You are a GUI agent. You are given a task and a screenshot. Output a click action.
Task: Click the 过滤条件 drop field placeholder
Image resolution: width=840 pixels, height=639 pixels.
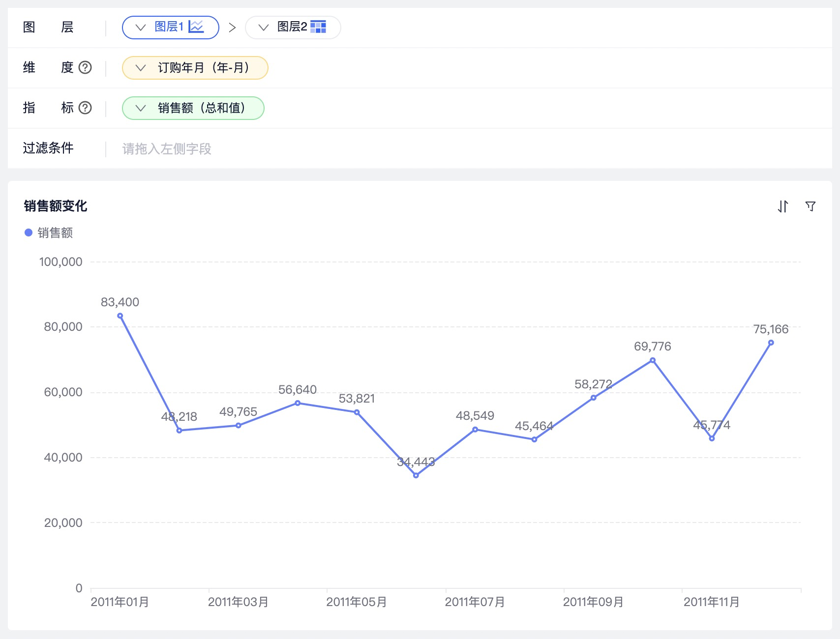[167, 149]
